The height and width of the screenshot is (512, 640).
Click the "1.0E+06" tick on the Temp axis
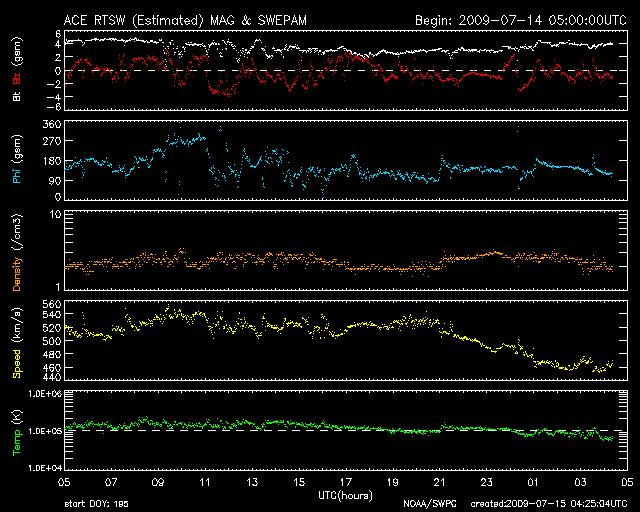[x=45, y=394]
